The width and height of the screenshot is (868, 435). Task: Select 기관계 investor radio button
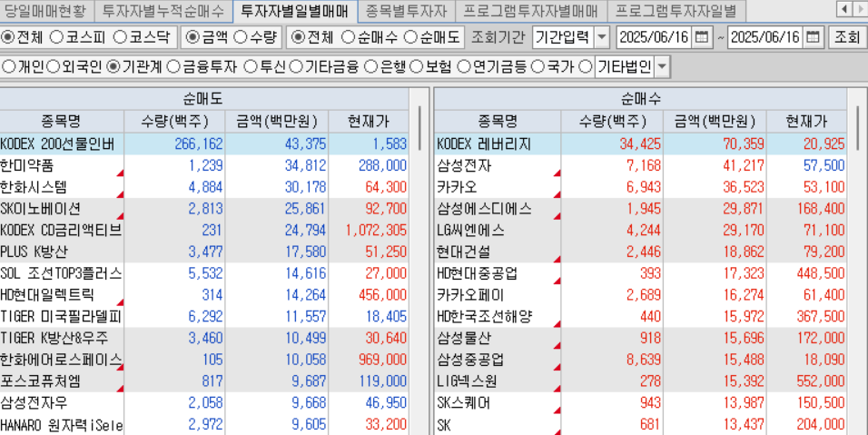click(x=113, y=67)
